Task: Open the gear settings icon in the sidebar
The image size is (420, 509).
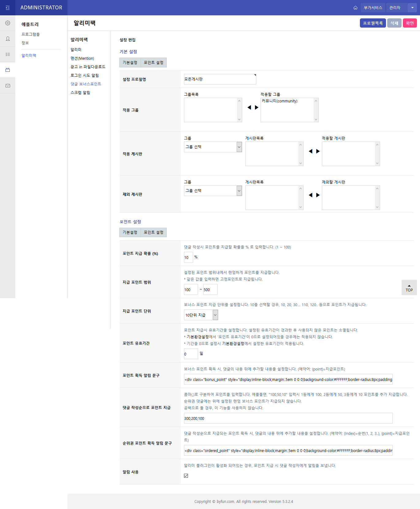Action: click(x=8, y=23)
